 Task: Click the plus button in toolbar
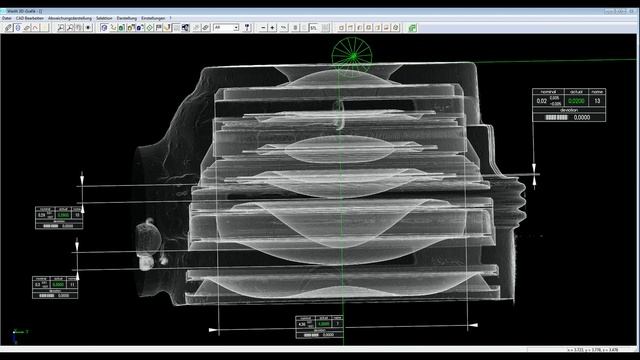click(x=272, y=28)
